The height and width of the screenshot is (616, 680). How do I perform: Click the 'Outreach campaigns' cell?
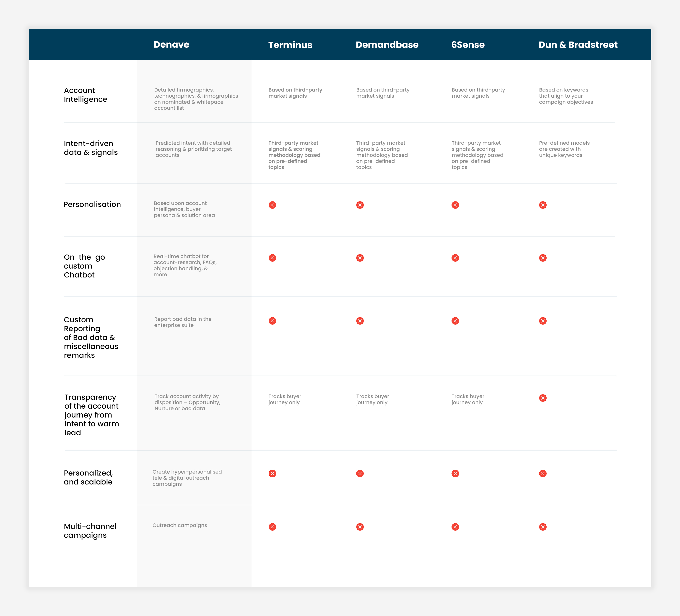(180, 525)
